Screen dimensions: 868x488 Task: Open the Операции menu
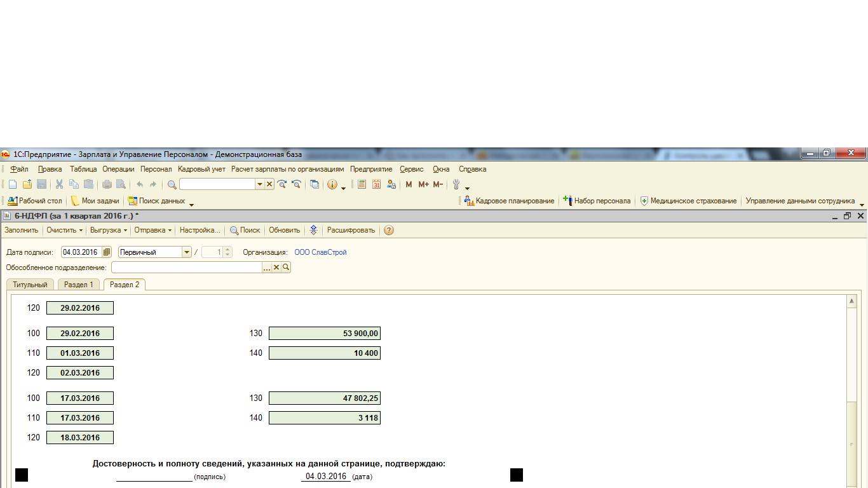pos(119,169)
